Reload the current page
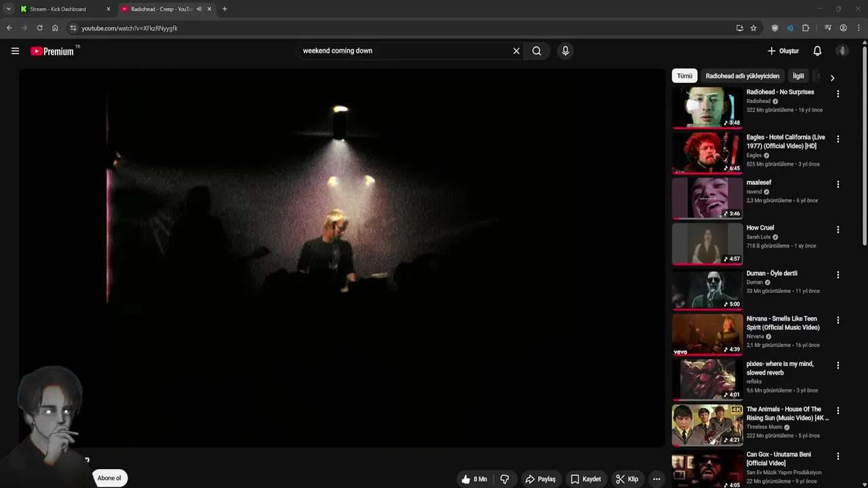Image resolution: width=868 pixels, height=488 pixels. [39, 28]
